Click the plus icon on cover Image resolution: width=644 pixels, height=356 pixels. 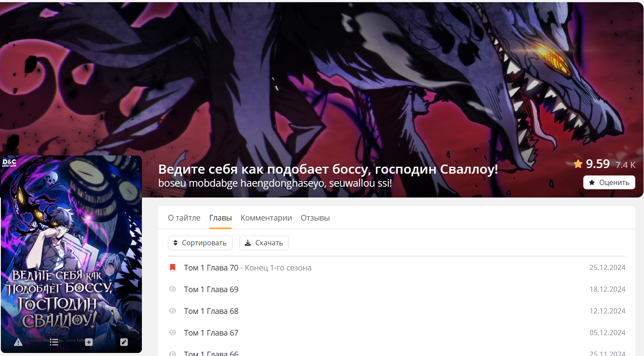[89, 342]
